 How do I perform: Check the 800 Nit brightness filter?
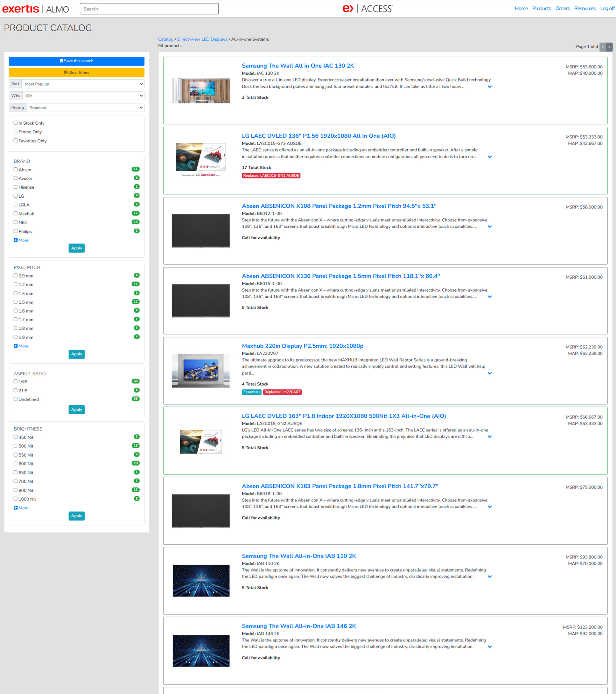[x=16, y=490]
